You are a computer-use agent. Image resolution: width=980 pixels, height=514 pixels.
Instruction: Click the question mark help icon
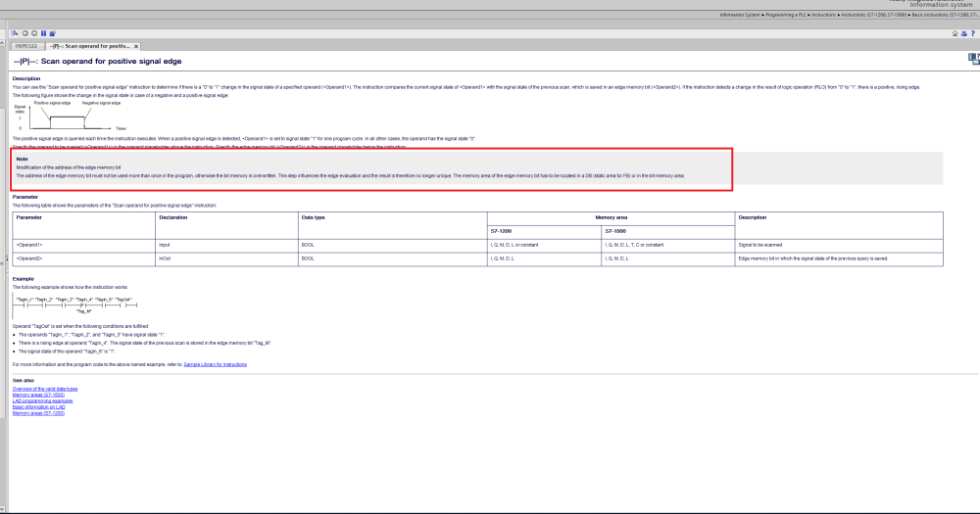pos(972,33)
